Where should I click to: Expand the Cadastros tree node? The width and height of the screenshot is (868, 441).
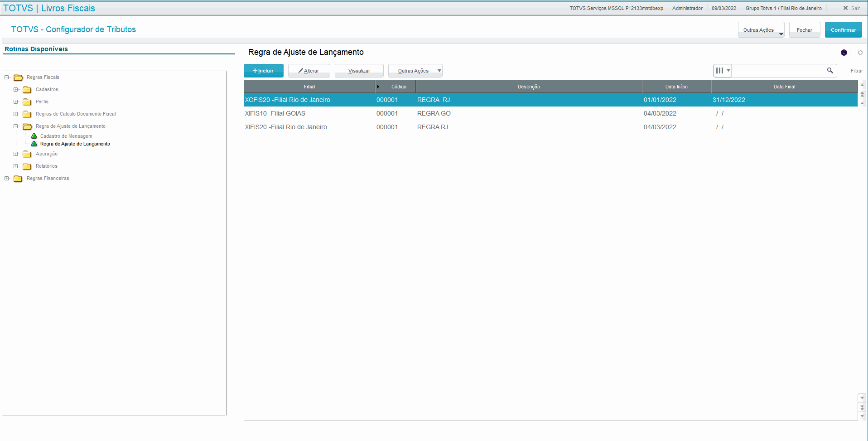(x=16, y=89)
